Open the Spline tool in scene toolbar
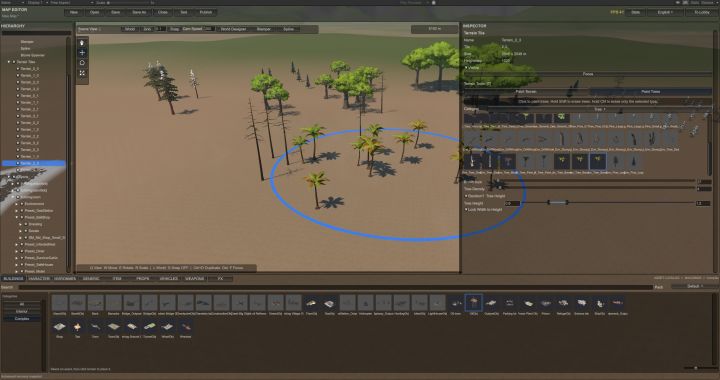This screenshot has height=380, width=720. (x=288, y=29)
